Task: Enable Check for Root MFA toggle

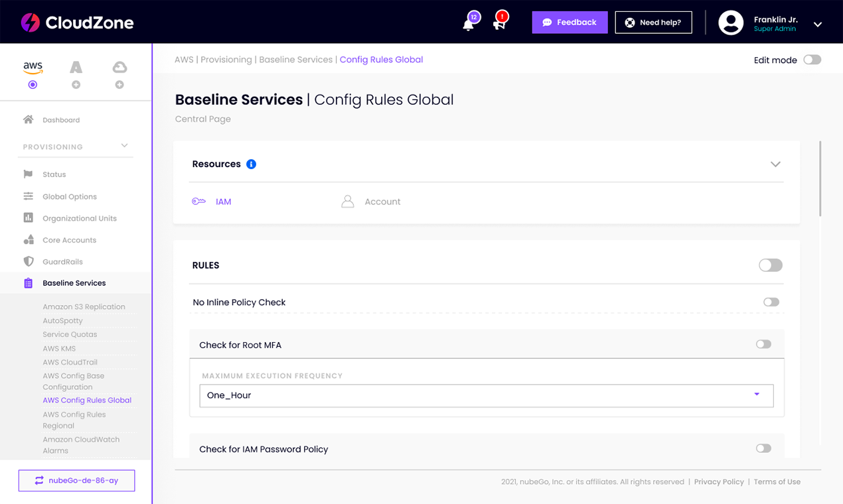Action: click(763, 344)
